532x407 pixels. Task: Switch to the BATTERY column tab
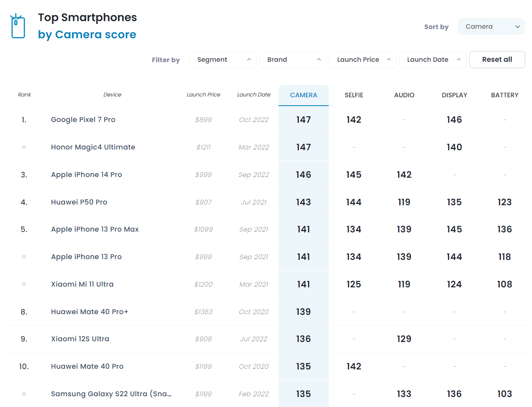click(505, 95)
